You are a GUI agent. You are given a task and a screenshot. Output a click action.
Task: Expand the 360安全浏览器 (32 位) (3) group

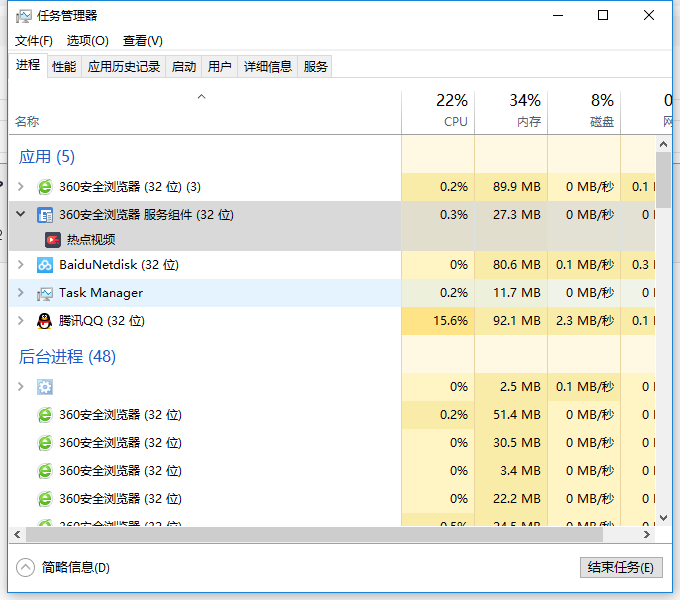point(21,187)
